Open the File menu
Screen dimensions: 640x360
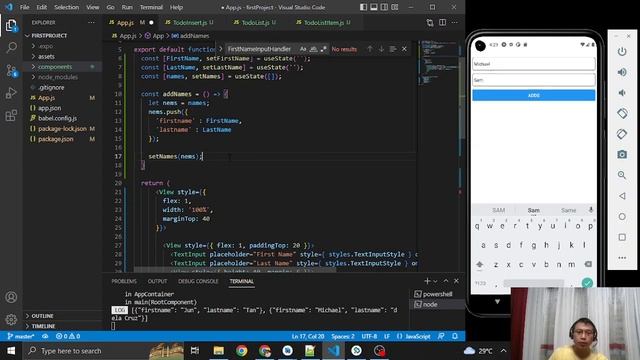(24, 7)
